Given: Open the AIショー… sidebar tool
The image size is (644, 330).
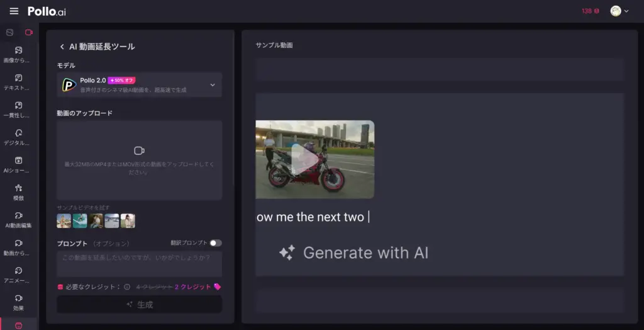Looking at the screenshot, I should coord(18,165).
